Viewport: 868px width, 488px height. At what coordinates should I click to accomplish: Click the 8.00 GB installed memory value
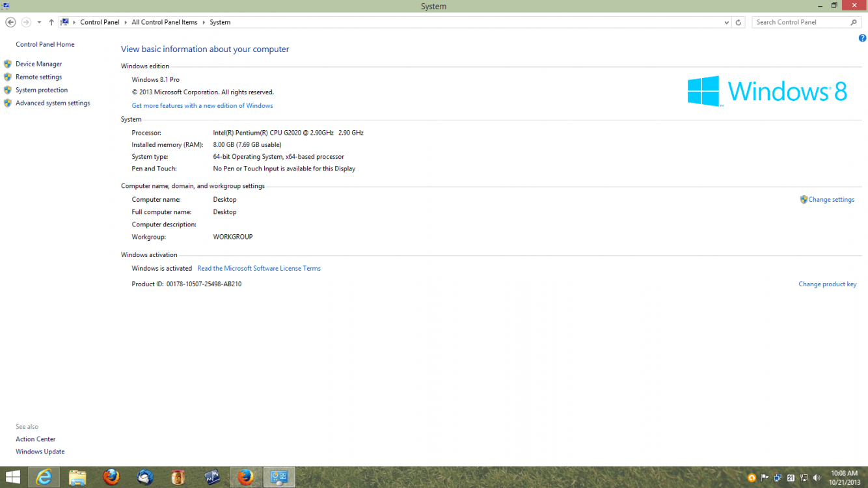[247, 144]
